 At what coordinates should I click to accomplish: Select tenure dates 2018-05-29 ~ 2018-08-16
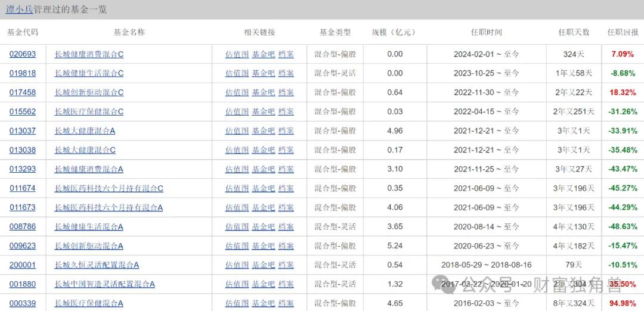tap(487, 265)
